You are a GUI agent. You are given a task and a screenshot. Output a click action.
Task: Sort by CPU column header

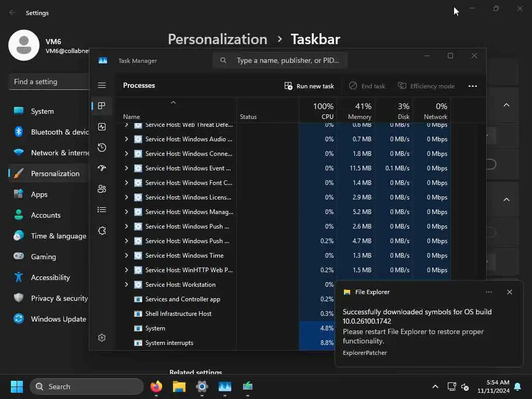pyautogui.click(x=318, y=111)
